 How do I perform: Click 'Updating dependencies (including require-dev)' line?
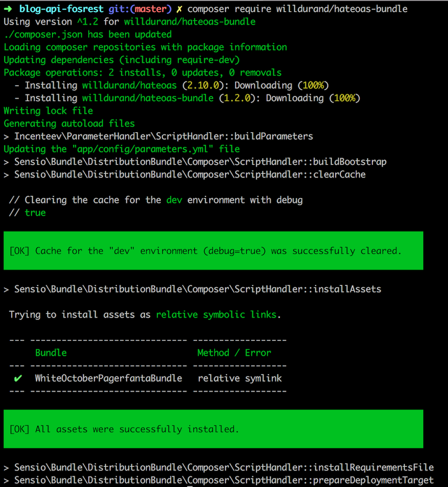coord(122,60)
